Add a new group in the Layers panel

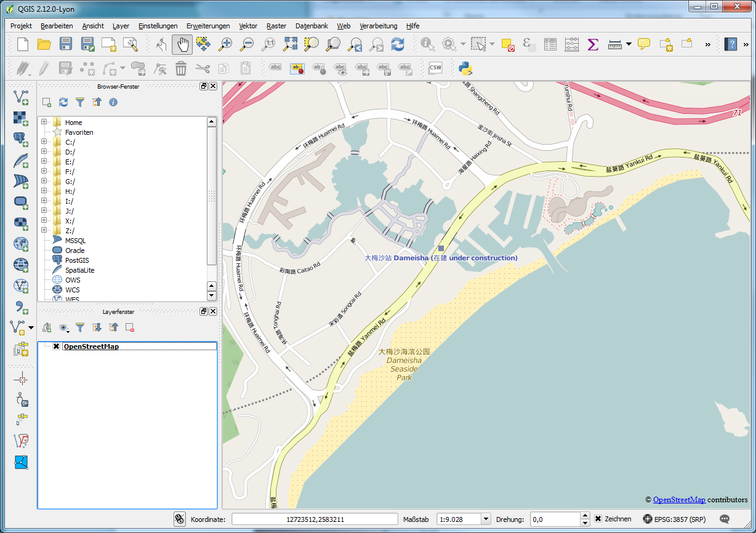tap(47, 327)
